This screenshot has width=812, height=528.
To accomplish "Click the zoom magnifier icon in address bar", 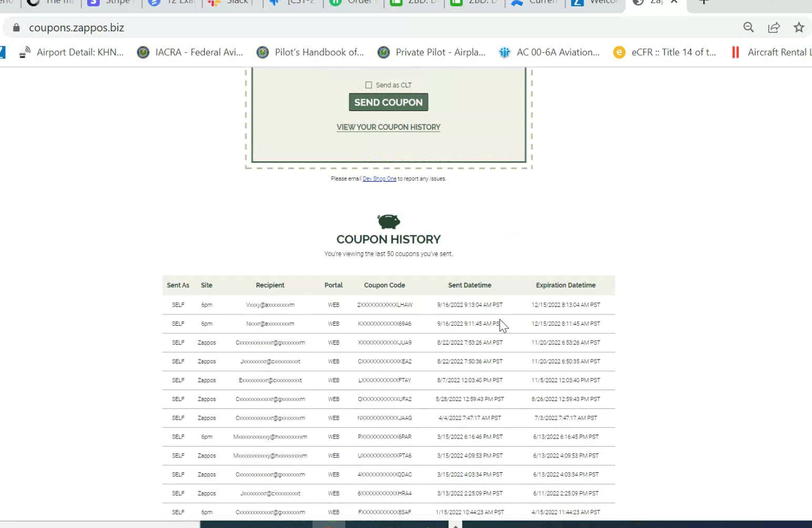I will (748, 27).
